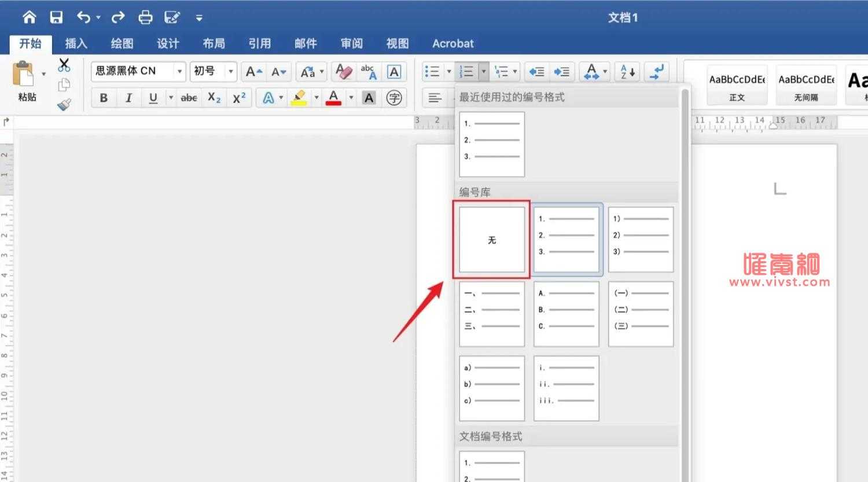Open the 设计 tab
The height and width of the screenshot is (482, 868).
(x=168, y=43)
